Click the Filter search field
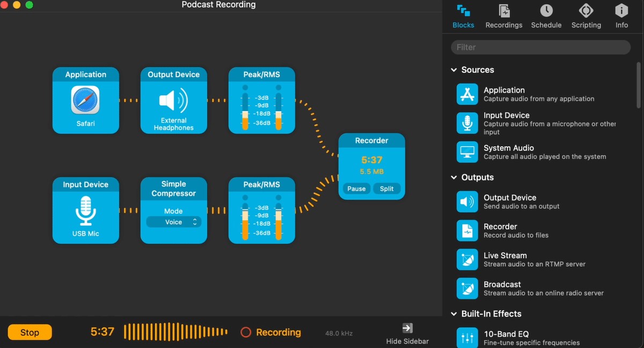644x348 pixels. click(540, 47)
